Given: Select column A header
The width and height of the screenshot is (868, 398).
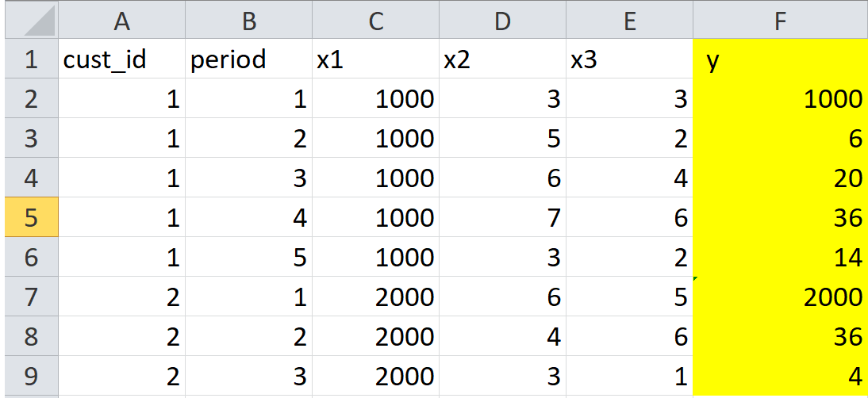Looking at the screenshot, I should [121, 21].
